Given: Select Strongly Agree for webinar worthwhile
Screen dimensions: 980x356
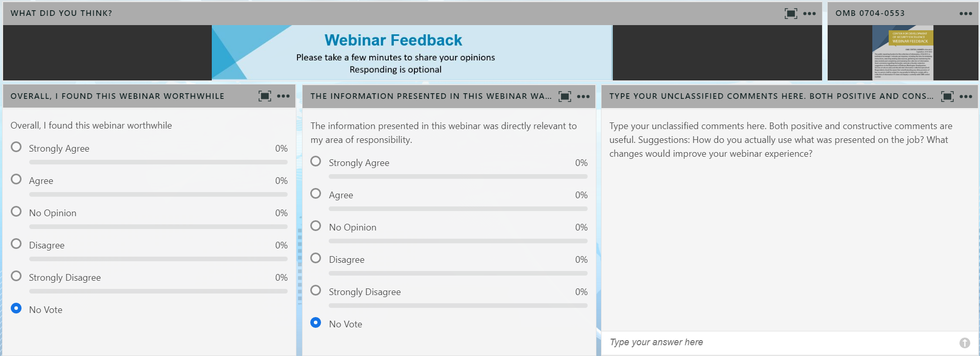Looking at the screenshot, I should pyautogui.click(x=16, y=148).
